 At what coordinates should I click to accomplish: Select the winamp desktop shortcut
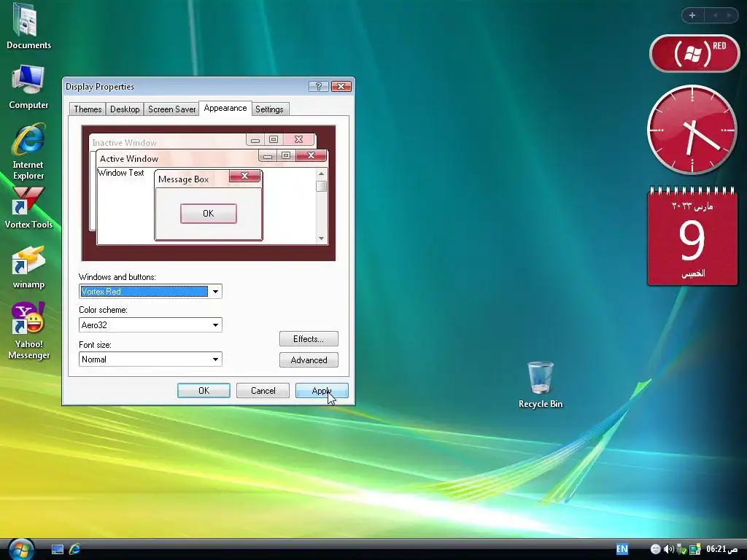[28, 267]
